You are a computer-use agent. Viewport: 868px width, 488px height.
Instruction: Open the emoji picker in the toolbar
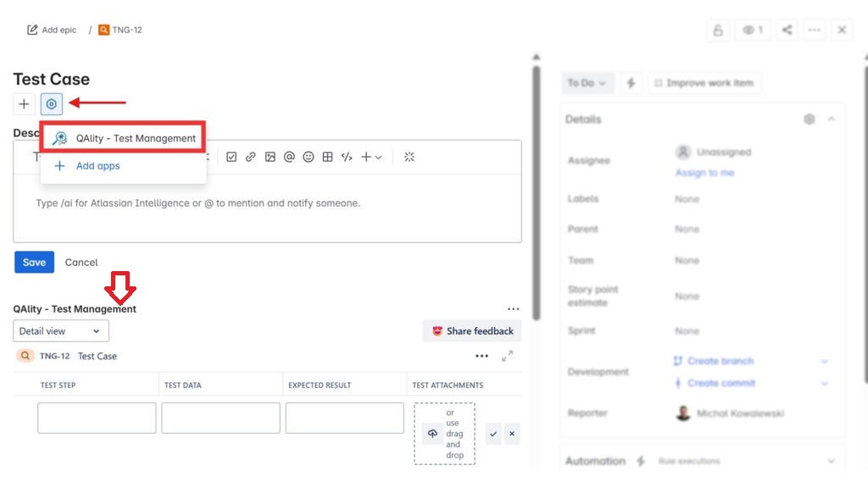[x=309, y=157]
